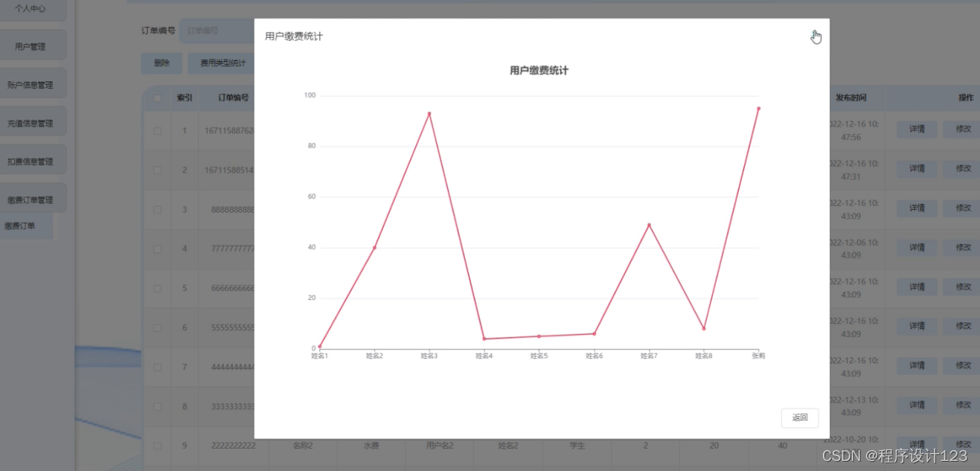Click the 费用类型统计 button
The width and height of the screenshot is (980, 471).
[222, 63]
